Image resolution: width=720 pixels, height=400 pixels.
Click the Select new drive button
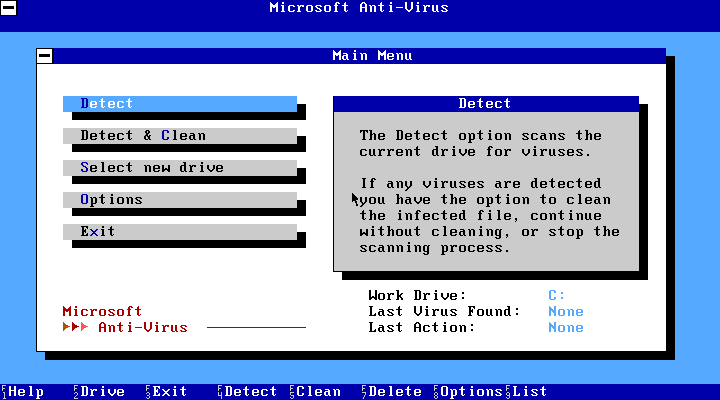click(180, 168)
